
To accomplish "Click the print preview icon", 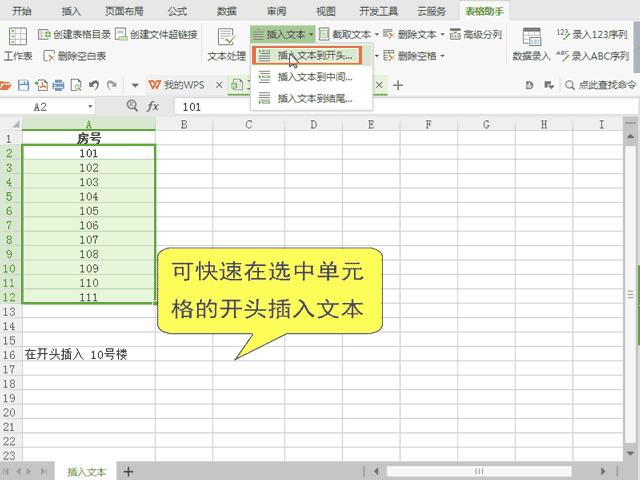I will 76,85.
